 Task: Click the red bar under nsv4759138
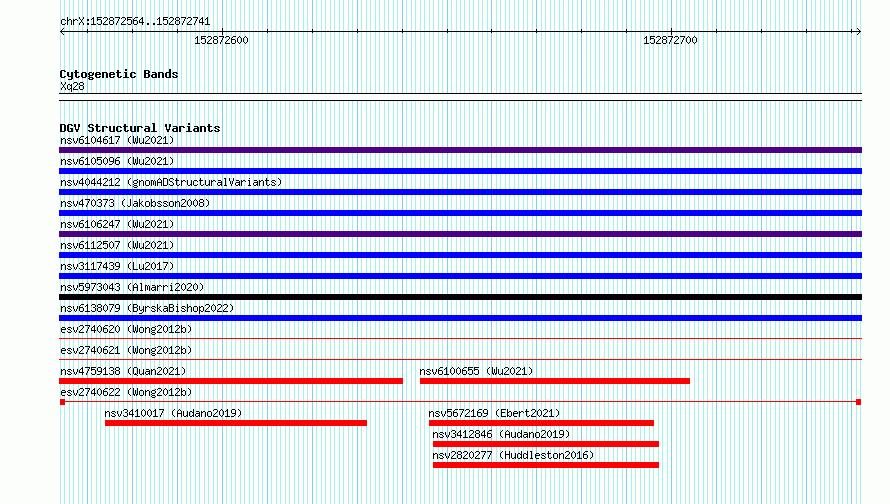click(231, 381)
